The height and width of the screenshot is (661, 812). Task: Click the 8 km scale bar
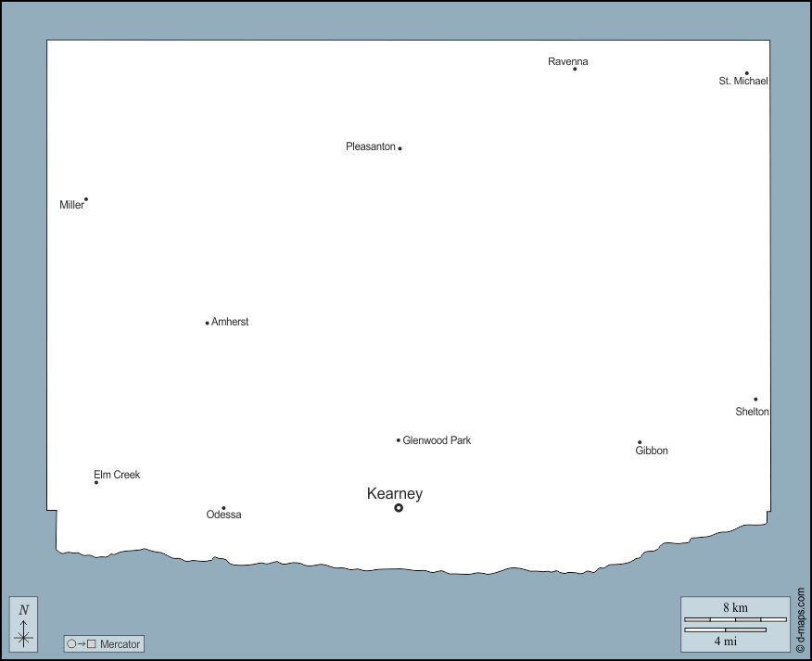point(735,618)
